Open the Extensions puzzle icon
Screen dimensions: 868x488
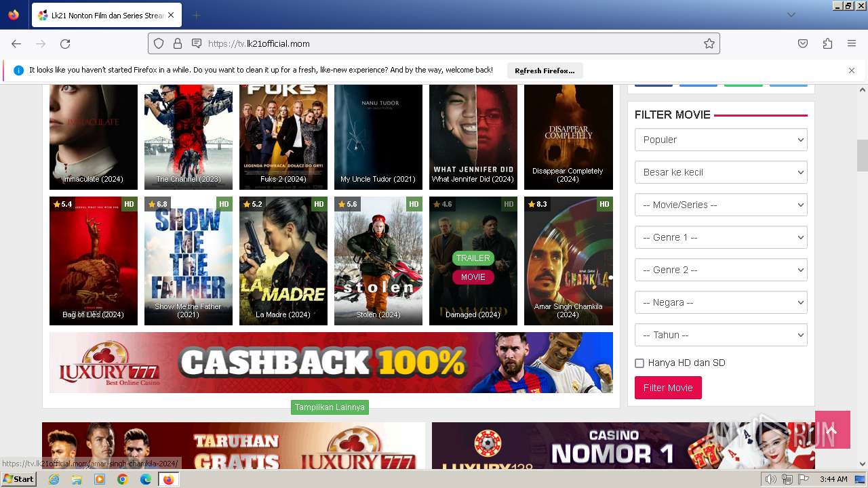point(827,43)
